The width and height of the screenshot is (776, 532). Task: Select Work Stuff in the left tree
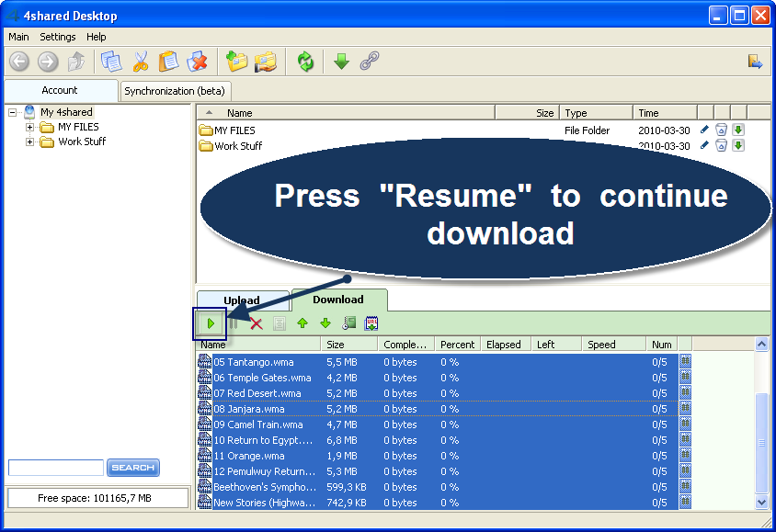[82, 141]
